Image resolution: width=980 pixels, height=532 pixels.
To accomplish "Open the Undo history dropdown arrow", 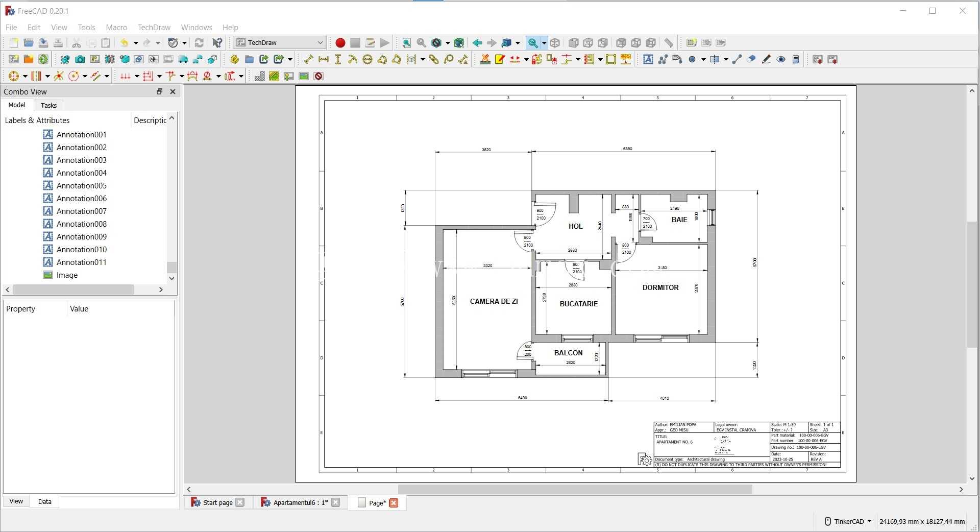I will pyautogui.click(x=136, y=43).
